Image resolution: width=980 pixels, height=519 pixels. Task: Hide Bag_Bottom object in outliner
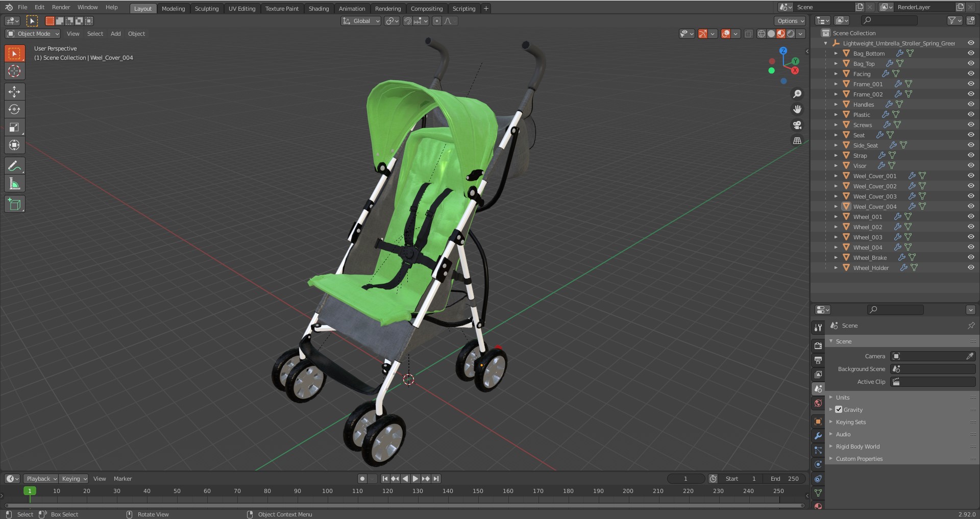[x=970, y=53]
